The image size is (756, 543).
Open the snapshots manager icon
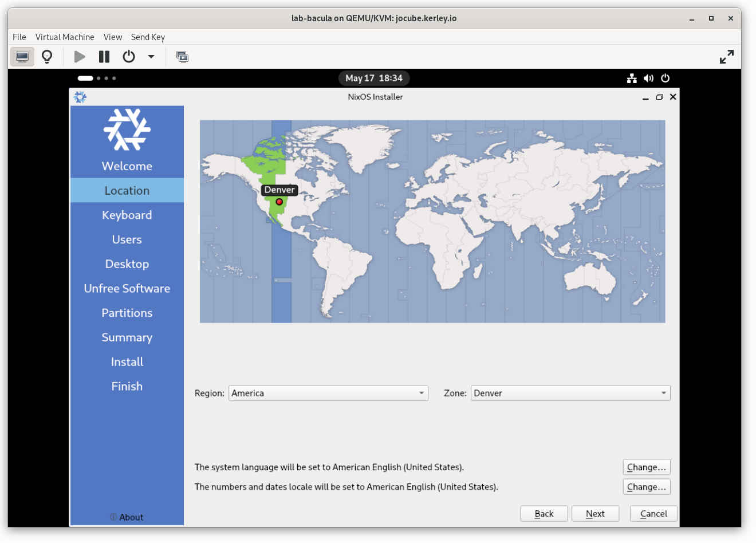(x=182, y=57)
